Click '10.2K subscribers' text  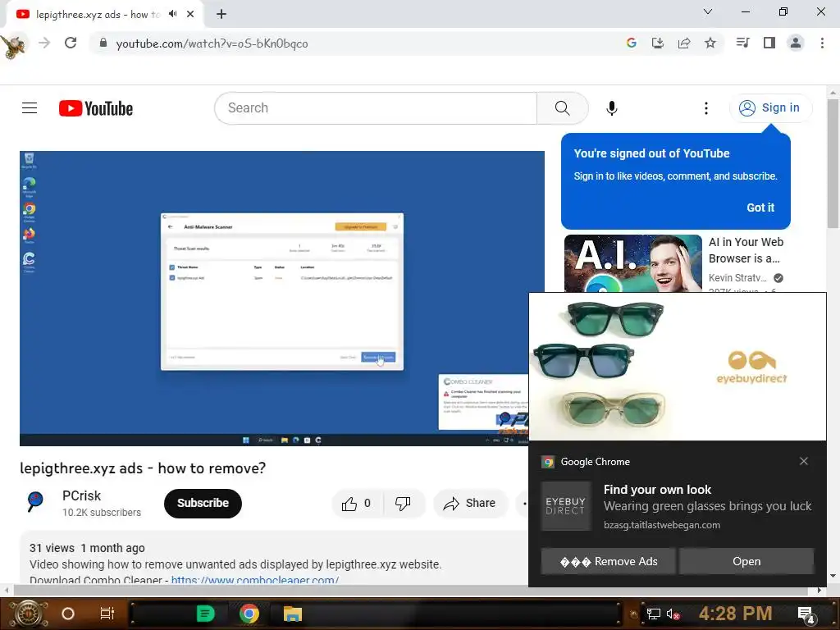(x=101, y=512)
